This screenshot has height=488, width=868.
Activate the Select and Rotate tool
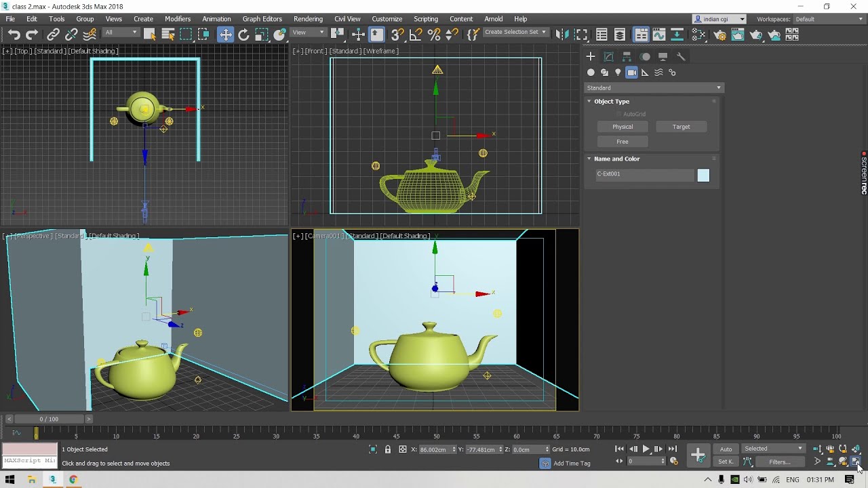[x=243, y=35]
